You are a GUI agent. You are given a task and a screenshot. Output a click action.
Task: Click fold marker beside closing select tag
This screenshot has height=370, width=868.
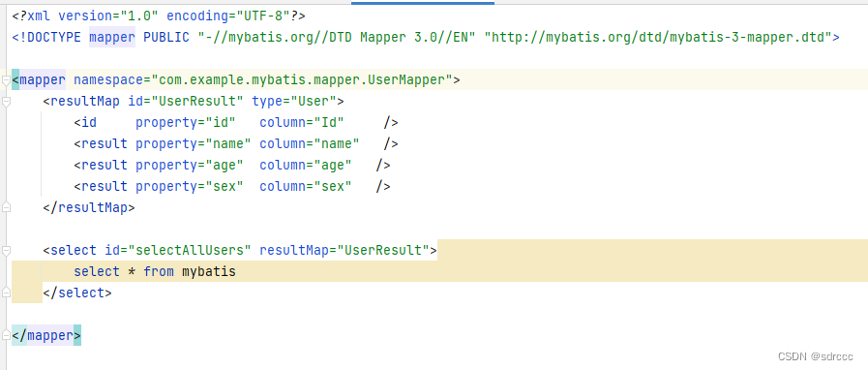[6, 293]
